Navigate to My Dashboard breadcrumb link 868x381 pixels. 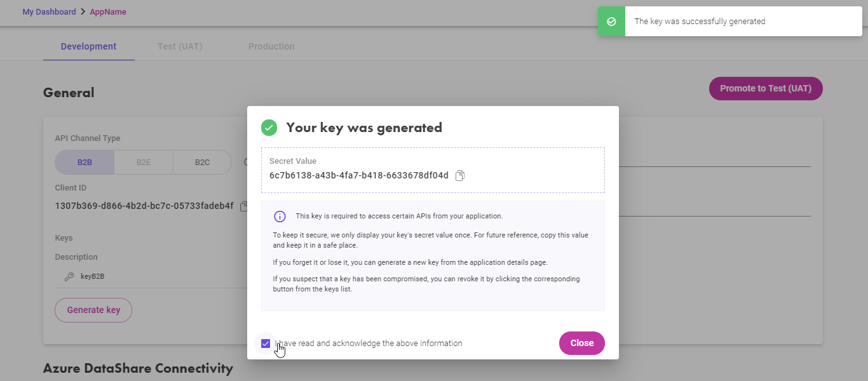tap(49, 12)
